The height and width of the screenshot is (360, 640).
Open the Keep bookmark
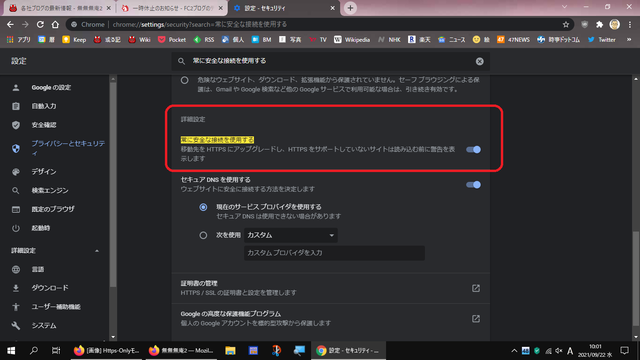pyautogui.click(x=74, y=40)
